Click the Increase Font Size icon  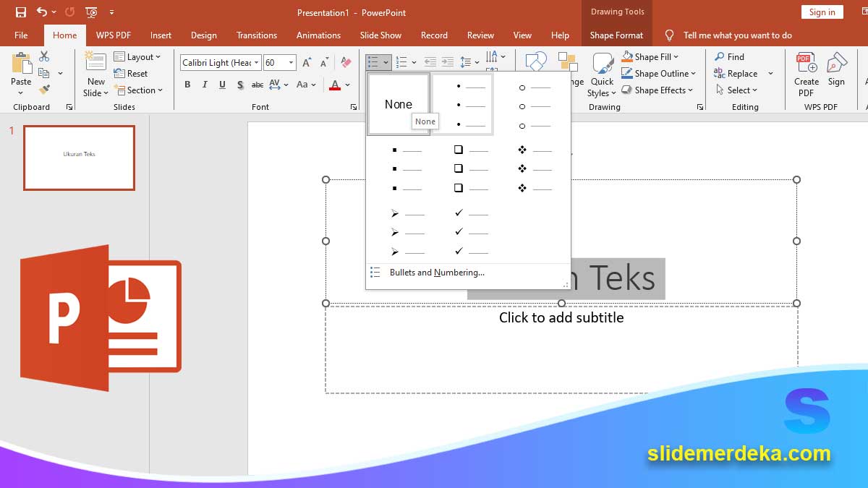point(307,63)
